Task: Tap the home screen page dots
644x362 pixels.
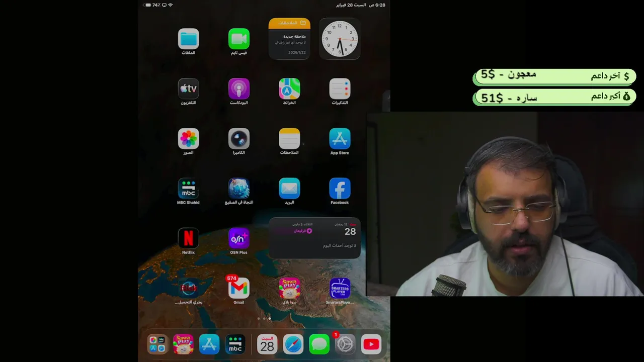Action: tap(264, 318)
